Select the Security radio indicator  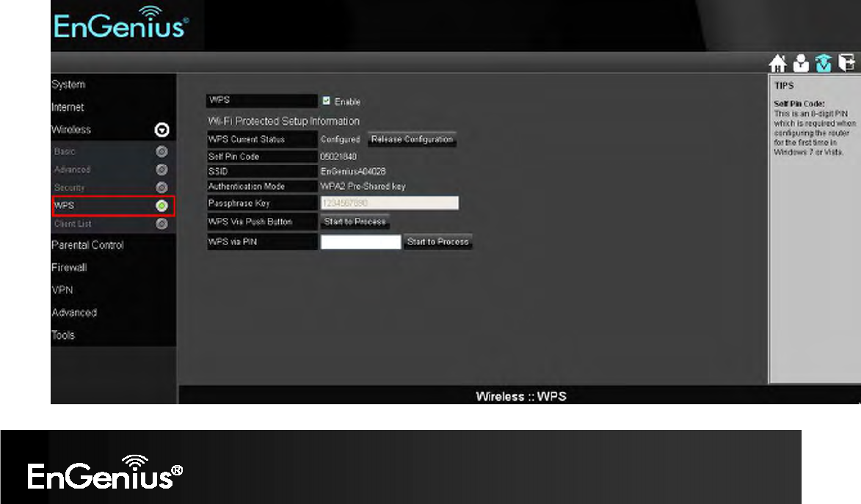click(161, 188)
